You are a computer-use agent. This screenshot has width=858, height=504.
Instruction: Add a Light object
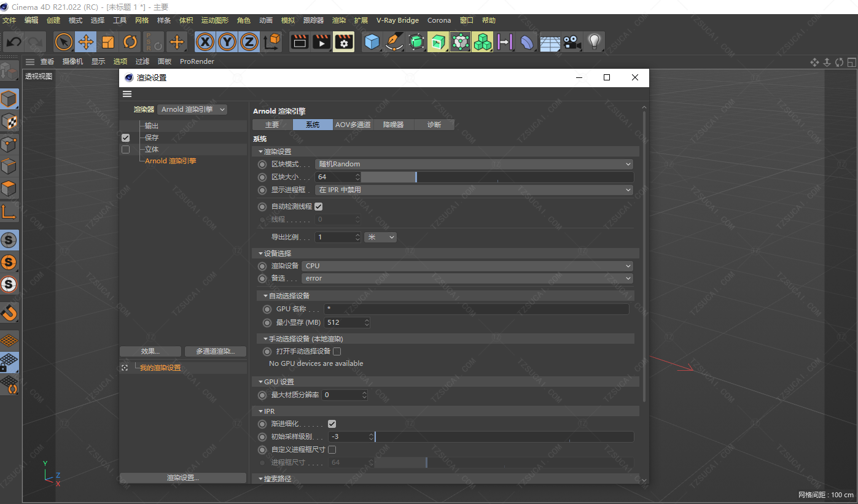coord(594,42)
